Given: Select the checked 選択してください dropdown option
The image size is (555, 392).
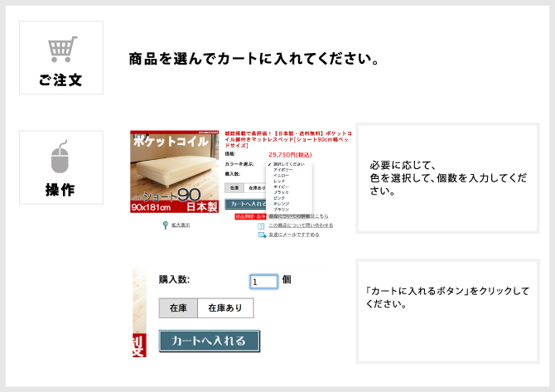Looking at the screenshot, I should pyautogui.click(x=287, y=164).
